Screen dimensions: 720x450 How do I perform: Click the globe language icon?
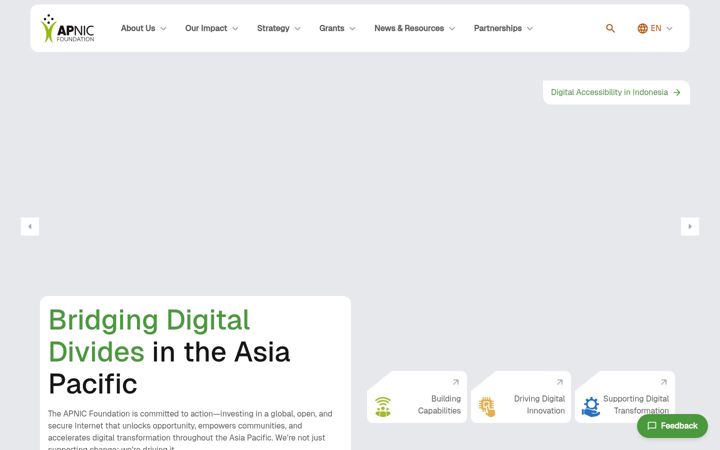pos(642,28)
